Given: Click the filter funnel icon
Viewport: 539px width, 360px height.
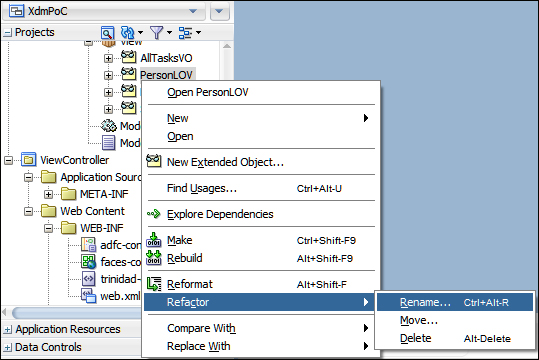Looking at the screenshot, I should click(x=156, y=33).
